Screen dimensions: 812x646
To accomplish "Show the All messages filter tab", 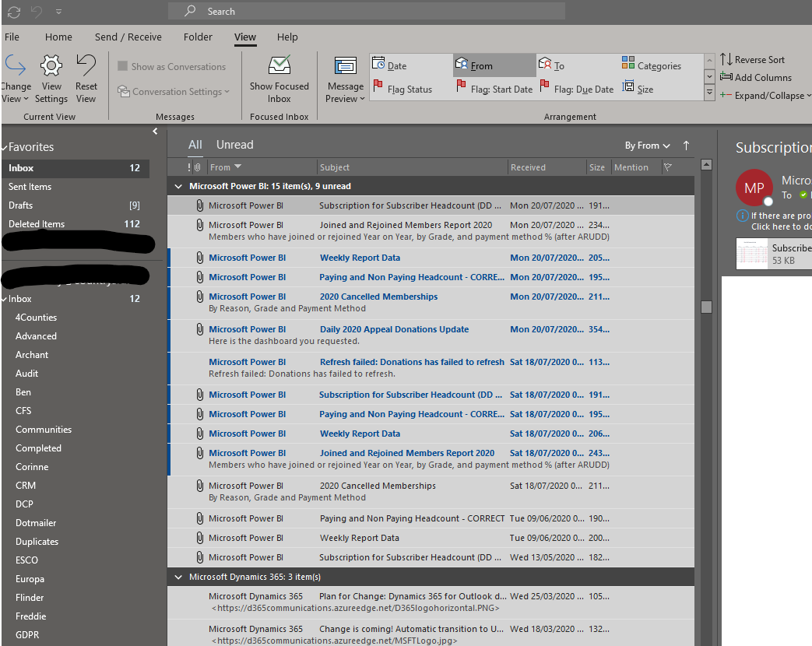I will pos(195,145).
